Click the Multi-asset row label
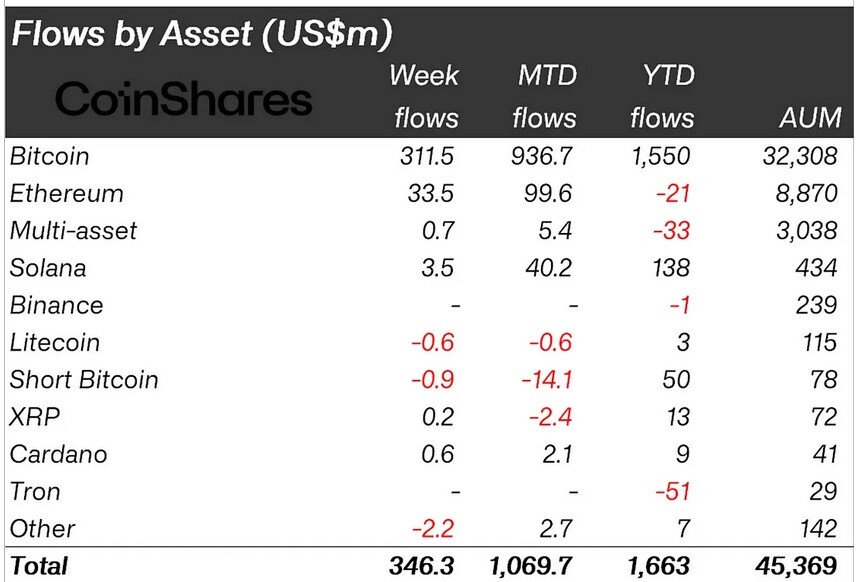Image resolution: width=856 pixels, height=582 pixels. pyautogui.click(x=73, y=230)
